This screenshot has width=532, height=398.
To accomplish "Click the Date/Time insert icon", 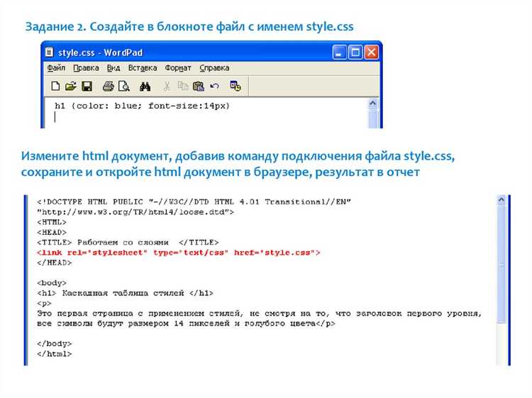I will pos(235,86).
